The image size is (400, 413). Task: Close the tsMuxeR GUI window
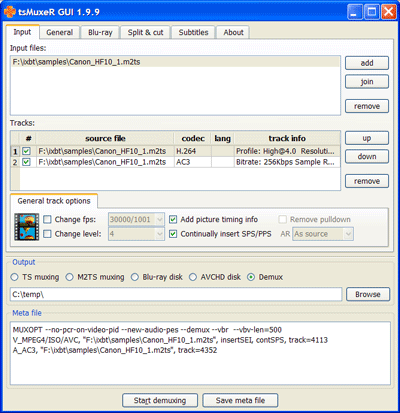click(x=389, y=12)
